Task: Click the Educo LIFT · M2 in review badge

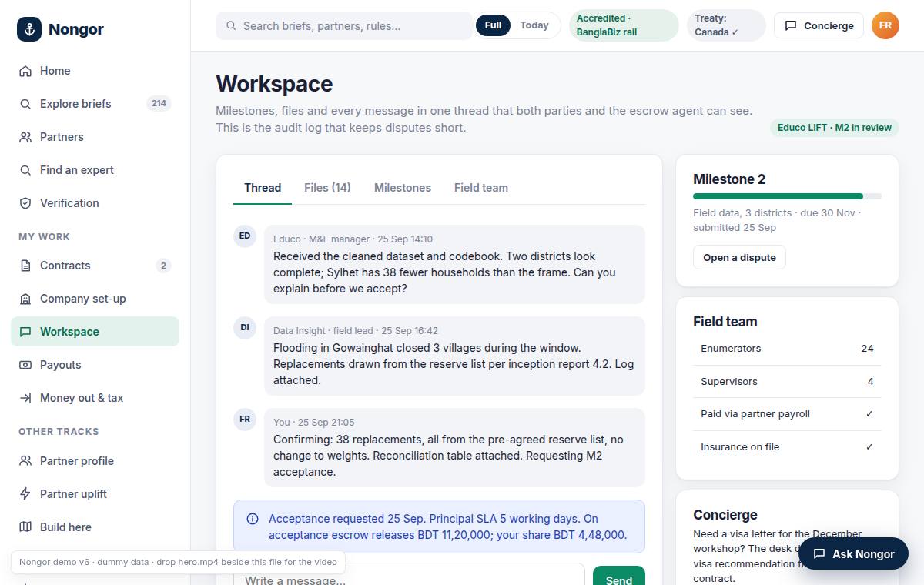Action: 834,128
